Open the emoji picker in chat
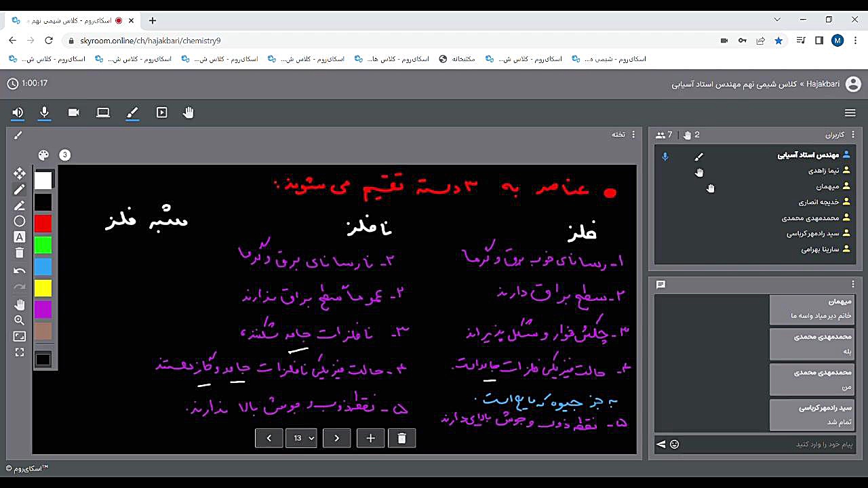This screenshot has width=868, height=488. point(674,444)
